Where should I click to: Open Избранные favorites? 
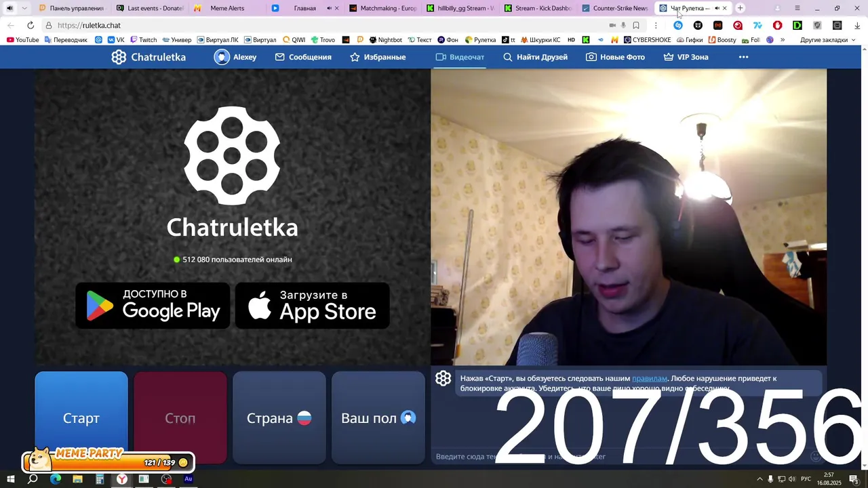tap(378, 57)
